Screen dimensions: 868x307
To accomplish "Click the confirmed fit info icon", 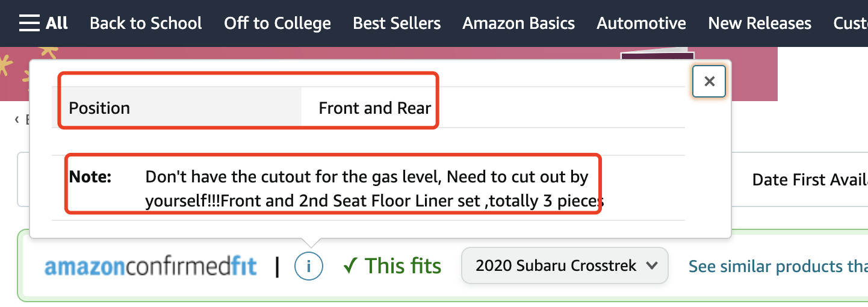I will point(308,266).
